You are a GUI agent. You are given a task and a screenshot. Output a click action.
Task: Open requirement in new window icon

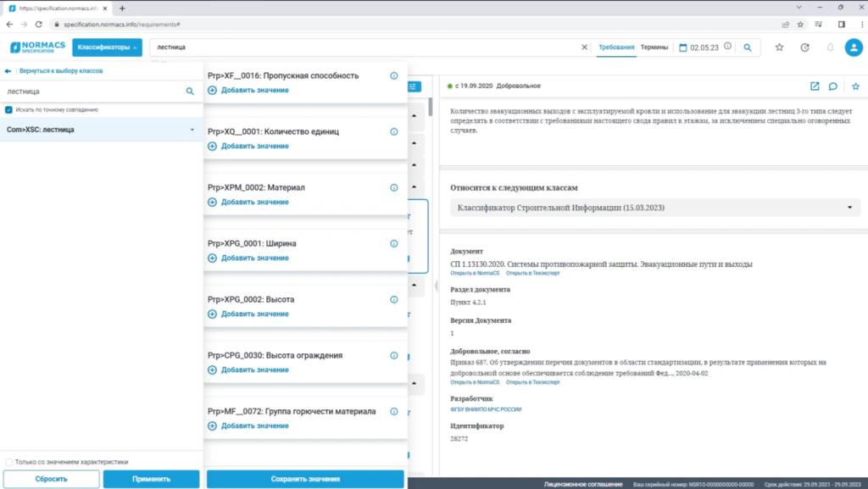click(x=815, y=86)
